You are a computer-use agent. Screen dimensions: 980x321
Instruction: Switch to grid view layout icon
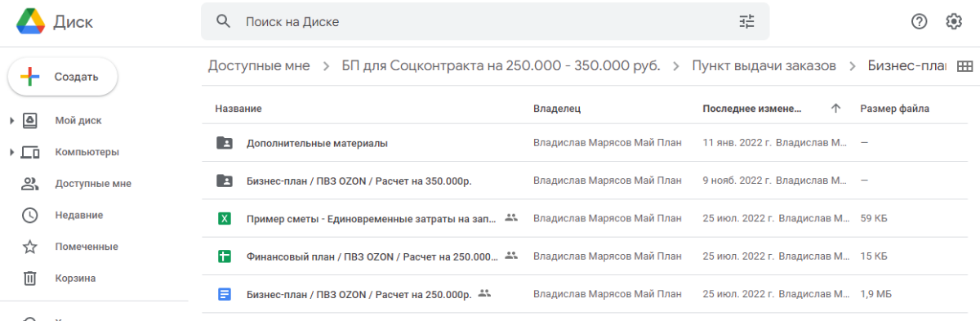click(964, 67)
